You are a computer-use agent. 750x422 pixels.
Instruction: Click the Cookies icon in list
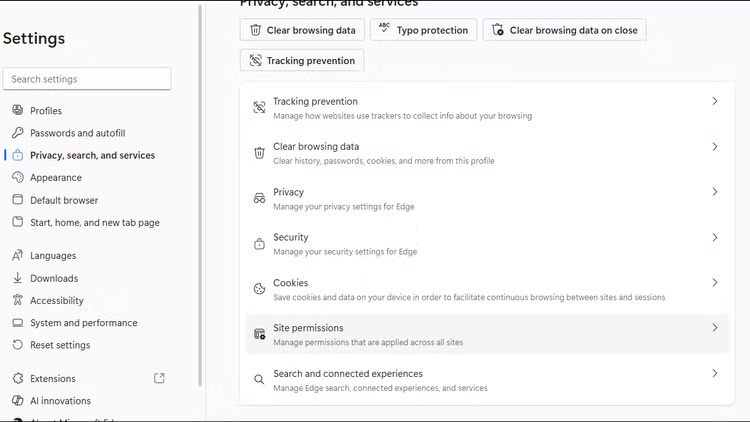click(259, 289)
